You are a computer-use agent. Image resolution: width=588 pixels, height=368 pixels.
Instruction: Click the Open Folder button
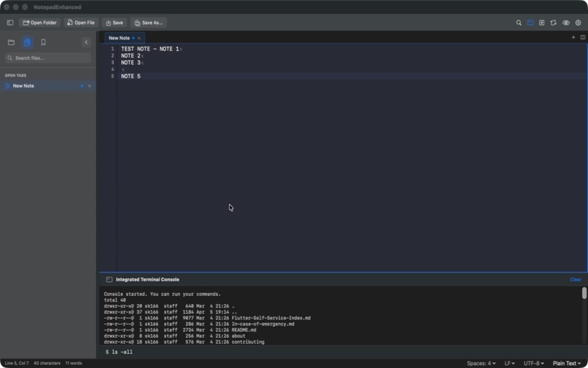[x=40, y=23]
